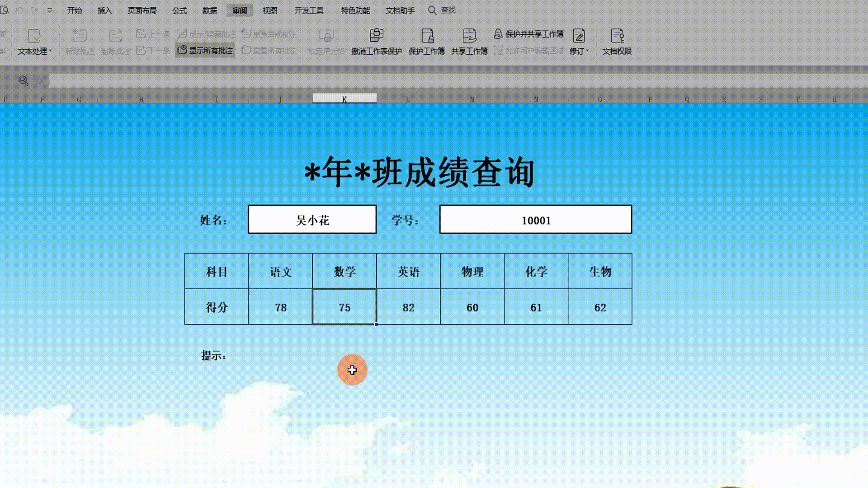The width and height of the screenshot is (868, 488).
Task: Select the score cell 75
Action: pos(344,307)
